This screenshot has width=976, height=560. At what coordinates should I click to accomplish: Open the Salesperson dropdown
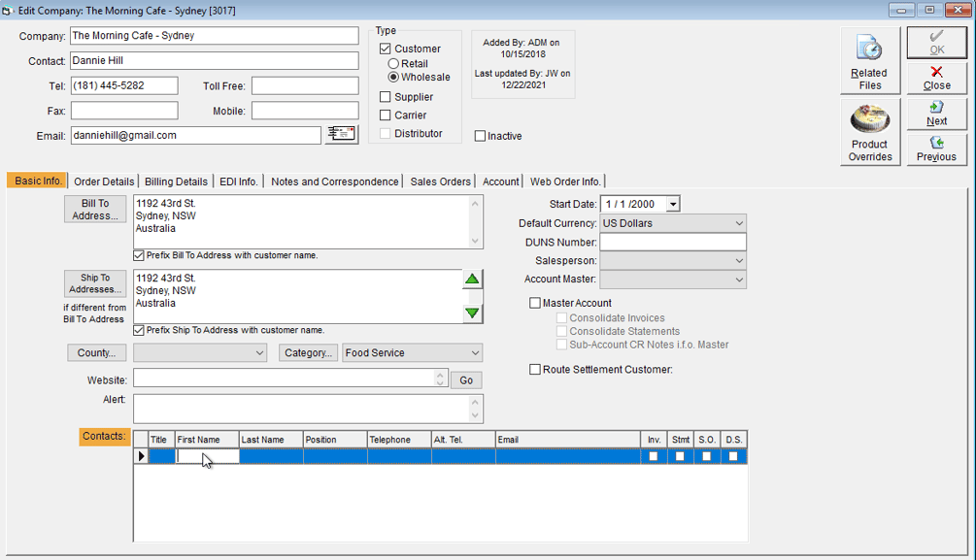[x=739, y=261]
